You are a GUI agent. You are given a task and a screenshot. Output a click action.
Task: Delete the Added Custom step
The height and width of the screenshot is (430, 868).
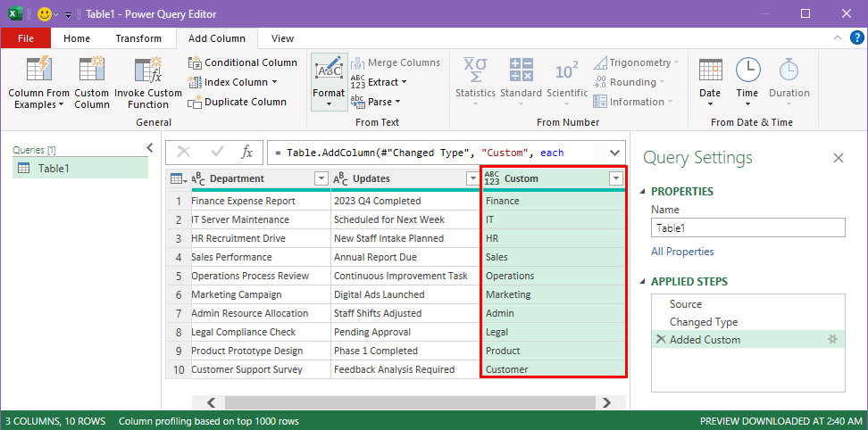pos(661,339)
